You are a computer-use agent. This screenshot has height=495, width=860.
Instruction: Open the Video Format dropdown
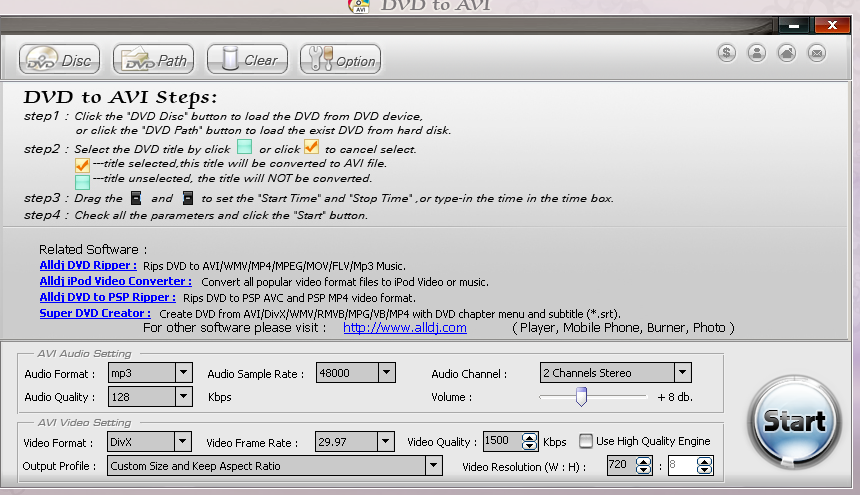(183, 441)
